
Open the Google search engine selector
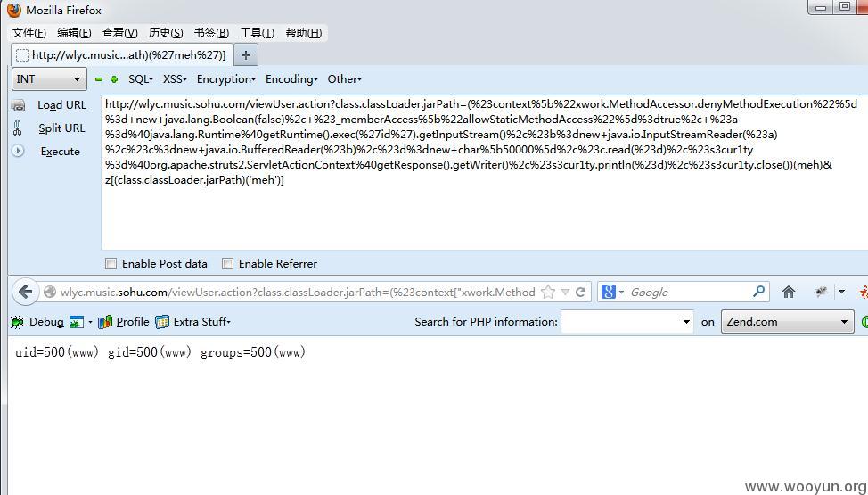coord(613,292)
